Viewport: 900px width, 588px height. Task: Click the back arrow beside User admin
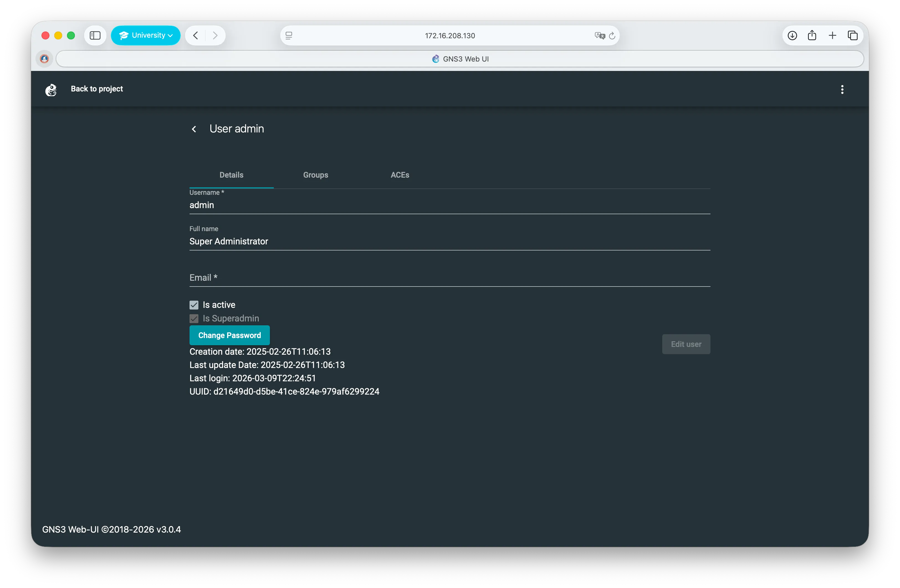tap(194, 129)
